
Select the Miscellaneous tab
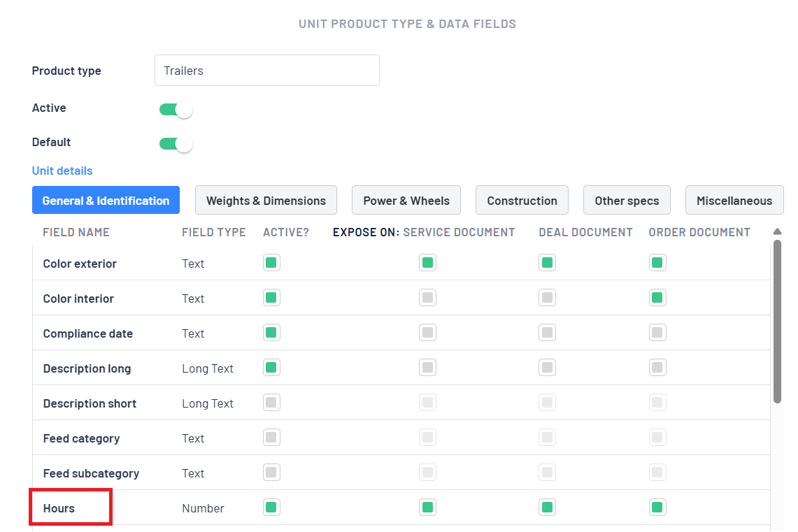[x=734, y=201]
